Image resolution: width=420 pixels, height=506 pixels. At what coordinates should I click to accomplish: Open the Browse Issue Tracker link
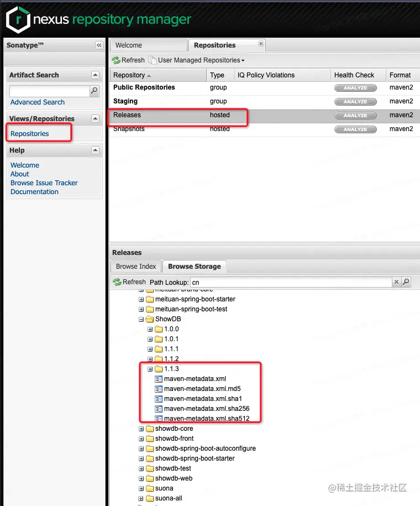[x=44, y=183]
